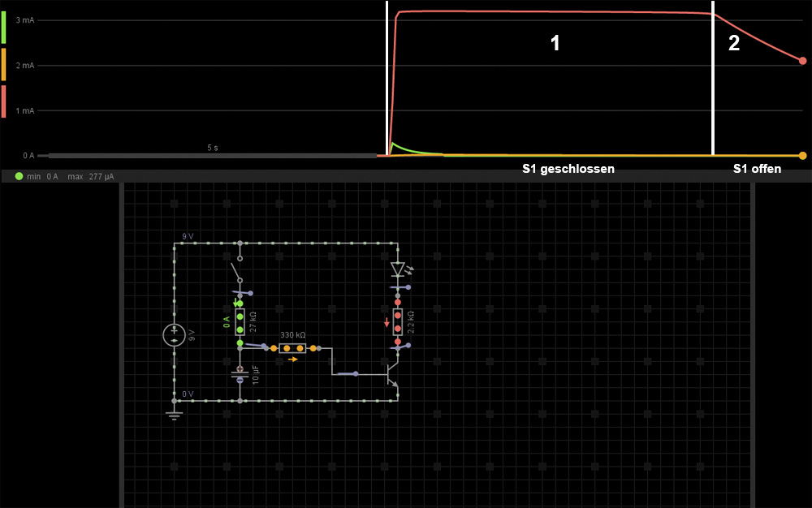This screenshot has width=812, height=508.
Task: Click the green trace color bar
Action: click(3, 28)
